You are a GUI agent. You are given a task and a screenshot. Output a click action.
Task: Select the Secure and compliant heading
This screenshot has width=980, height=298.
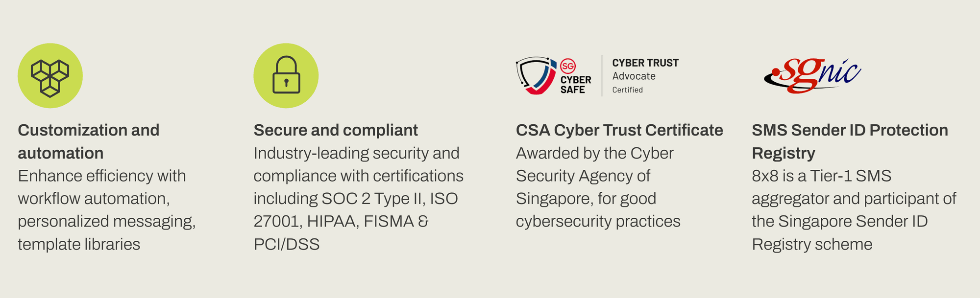pos(336,130)
